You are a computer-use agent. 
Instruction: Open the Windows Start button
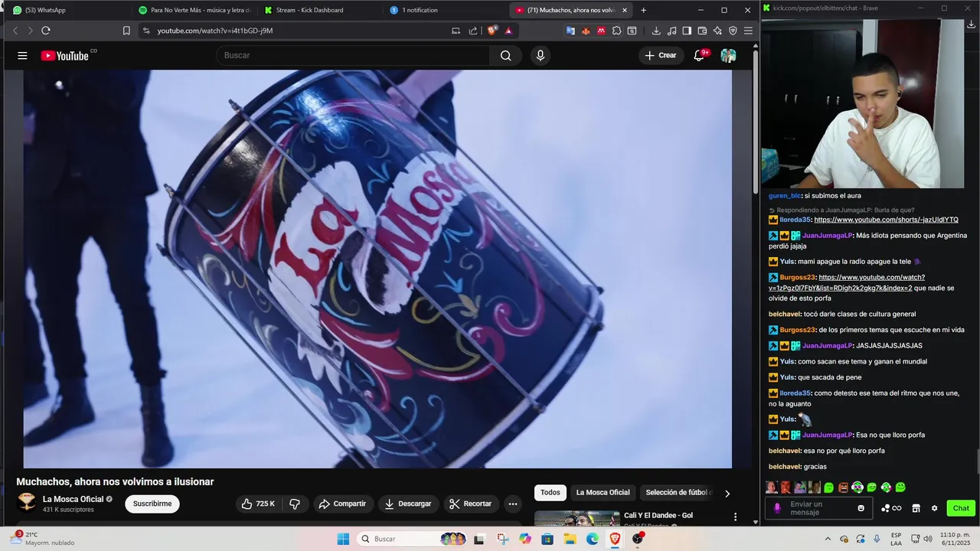pyautogui.click(x=343, y=539)
